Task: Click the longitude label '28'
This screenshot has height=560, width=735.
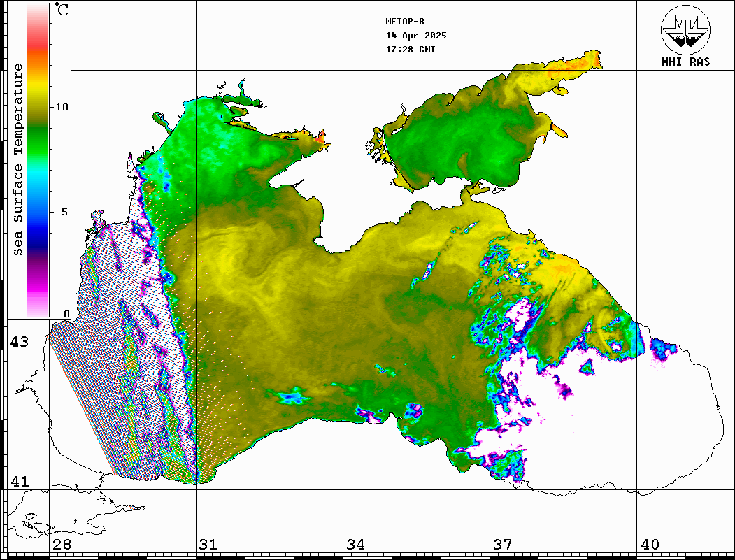Action: 62,545
